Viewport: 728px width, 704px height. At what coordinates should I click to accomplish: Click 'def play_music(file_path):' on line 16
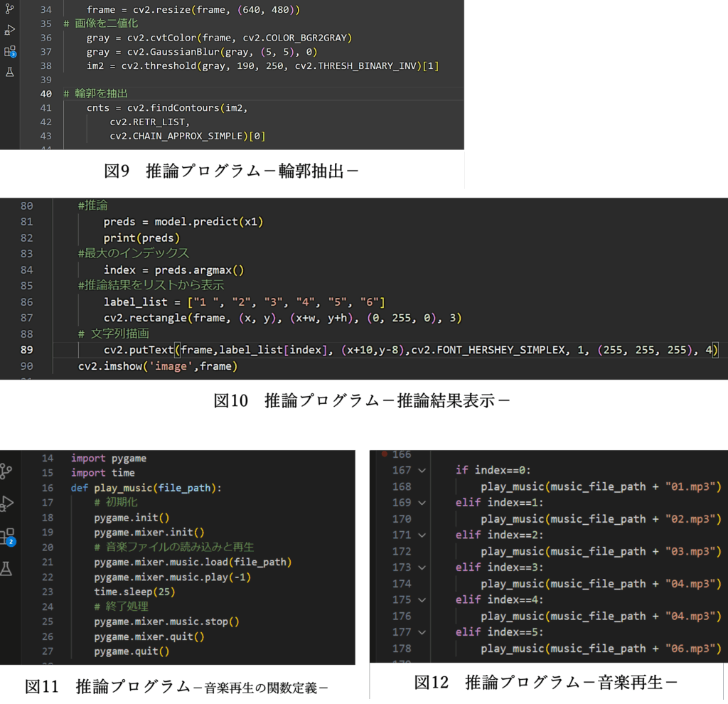coord(146,488)
